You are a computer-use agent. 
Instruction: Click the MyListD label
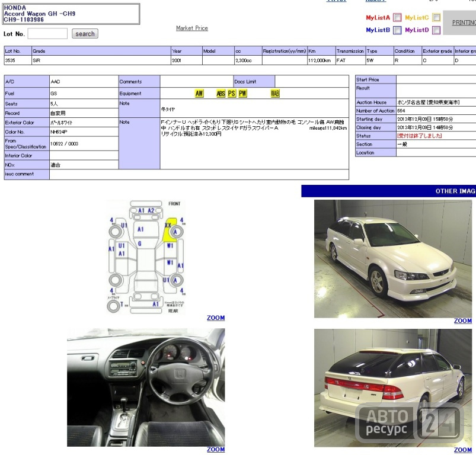tap(417, 30)
